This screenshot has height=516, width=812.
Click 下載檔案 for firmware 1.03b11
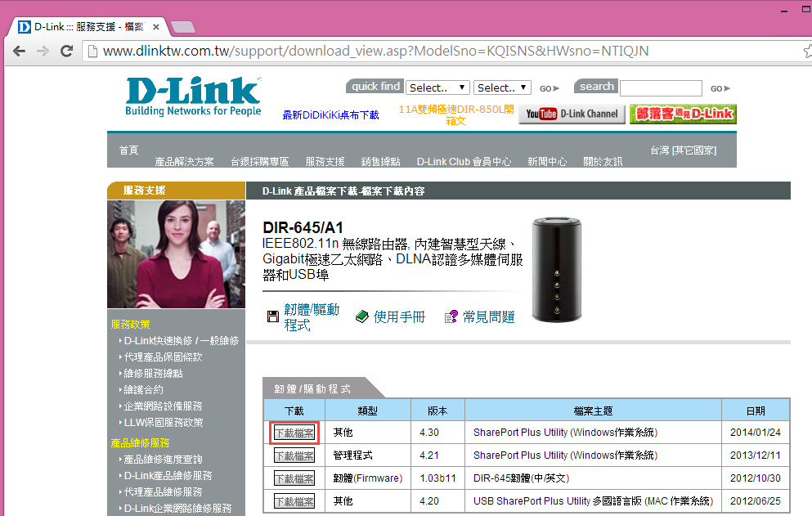294,478
